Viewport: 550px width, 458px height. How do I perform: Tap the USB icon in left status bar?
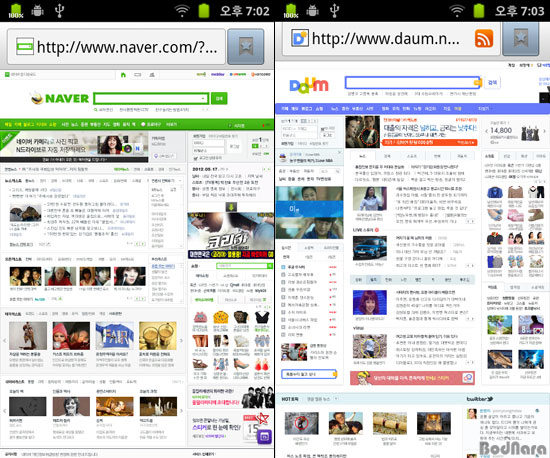tap(59, 11)
